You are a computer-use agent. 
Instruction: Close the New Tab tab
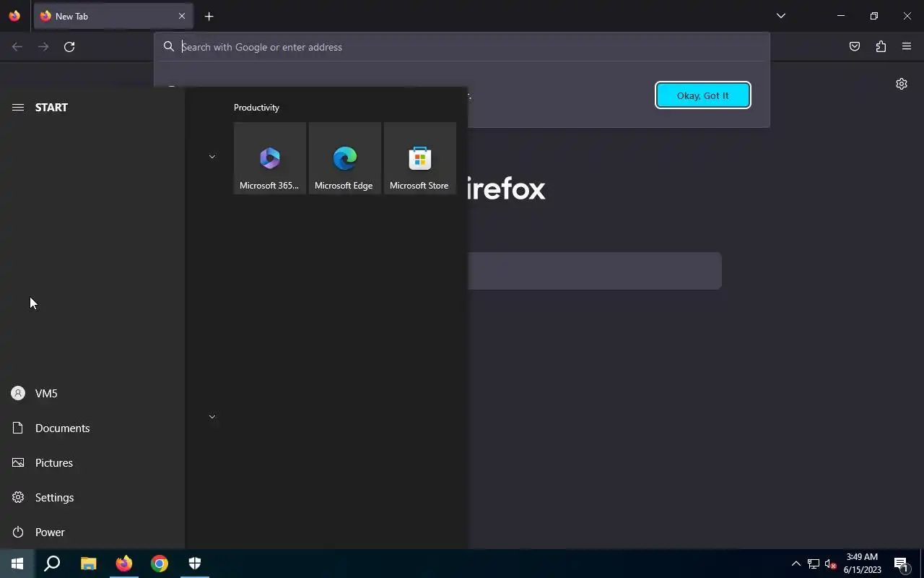tap(182, 16)
